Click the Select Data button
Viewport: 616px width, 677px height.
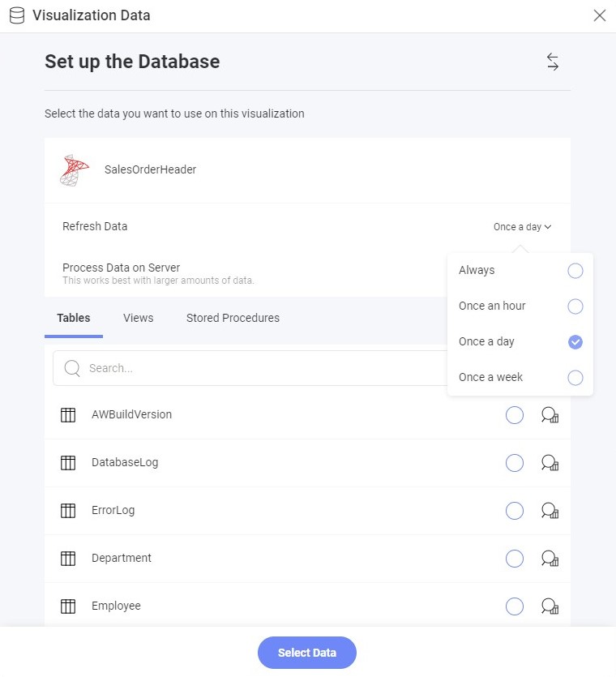point(307,653)
